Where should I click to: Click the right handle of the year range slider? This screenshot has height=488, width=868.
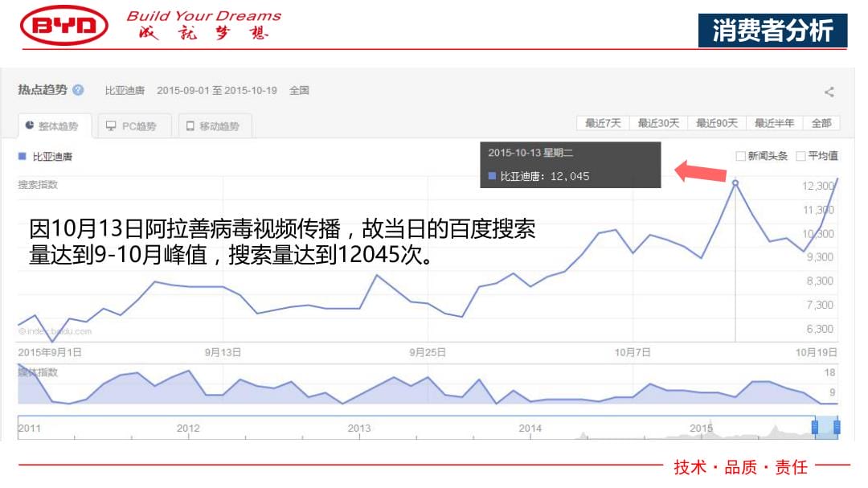837,427
